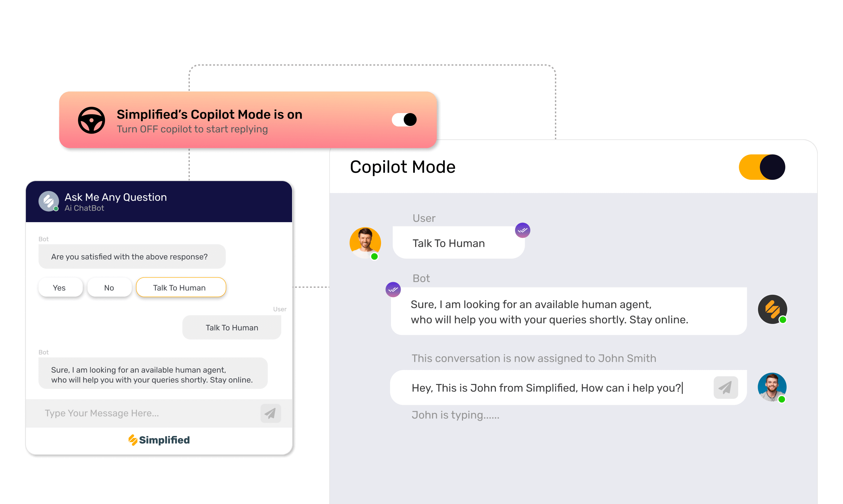Viewport: 843px width, 504px height.
Task: Click the user message double-checkmark icon
Action: tap(521, 230)
